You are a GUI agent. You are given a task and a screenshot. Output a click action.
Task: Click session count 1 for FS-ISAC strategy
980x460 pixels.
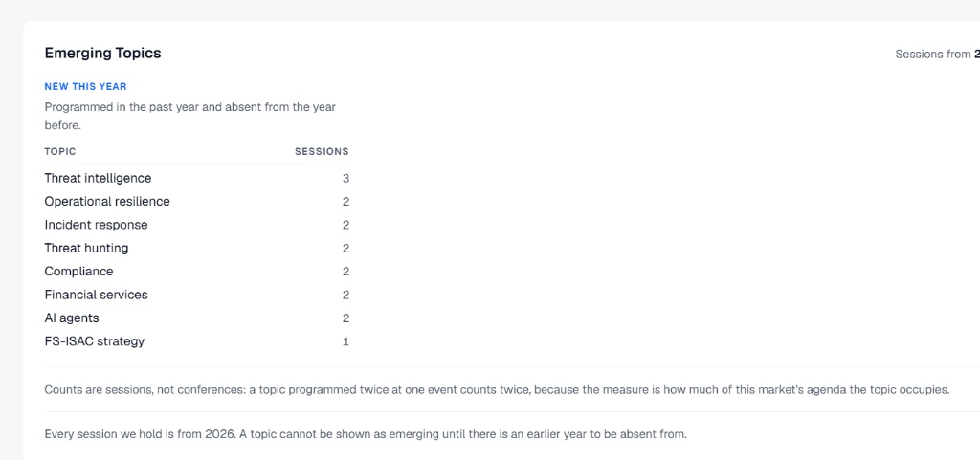coord(345,341)
